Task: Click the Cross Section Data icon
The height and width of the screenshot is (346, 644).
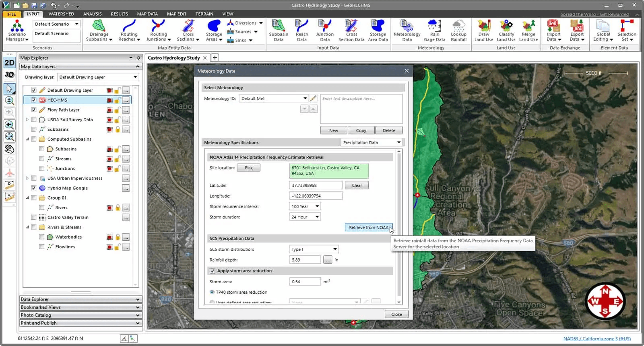Action: (351, 31)
